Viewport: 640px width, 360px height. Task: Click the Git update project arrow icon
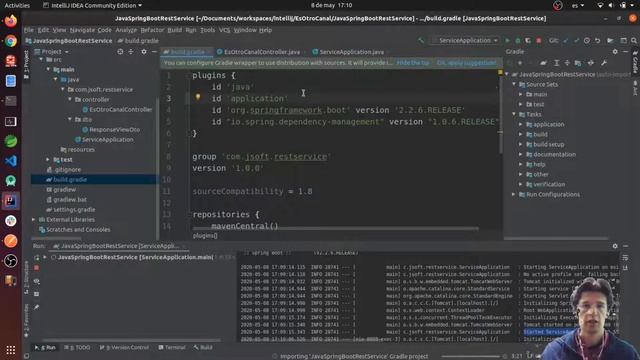pyautogui.click(x=566, y=40)
